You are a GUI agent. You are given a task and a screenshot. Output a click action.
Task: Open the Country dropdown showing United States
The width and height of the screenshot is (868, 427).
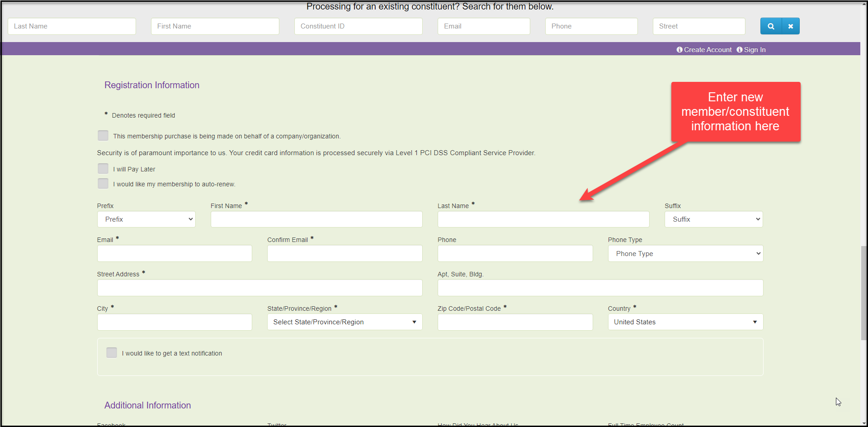point(685,322)
